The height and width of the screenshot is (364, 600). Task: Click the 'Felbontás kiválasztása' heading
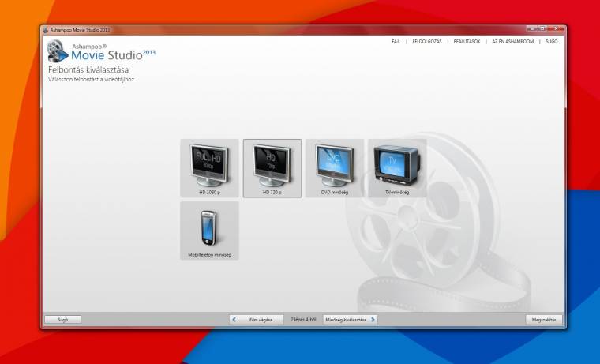tap(88, 70)
